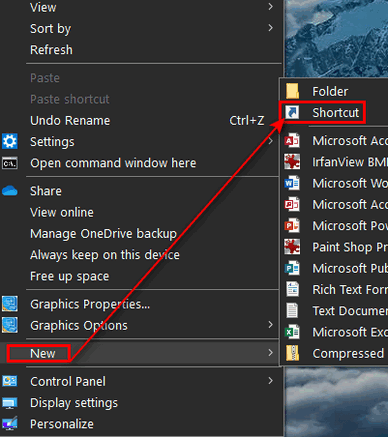Click the Compressed zipped folder icon
The image size is (388, 437).
point(292,353)
